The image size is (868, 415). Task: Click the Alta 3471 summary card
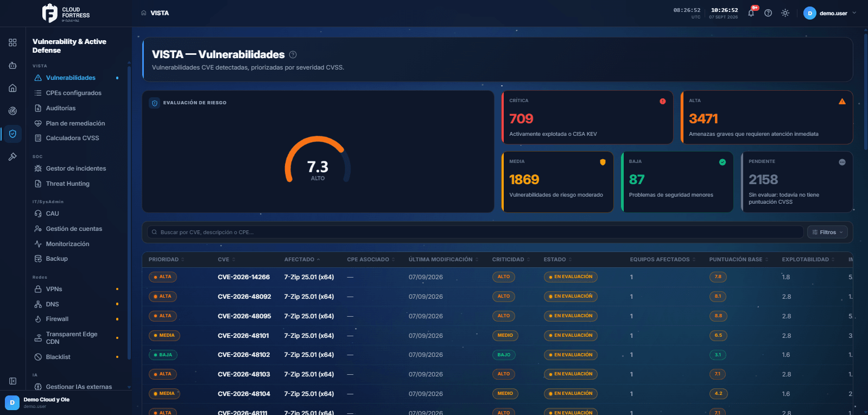point(766,117)
